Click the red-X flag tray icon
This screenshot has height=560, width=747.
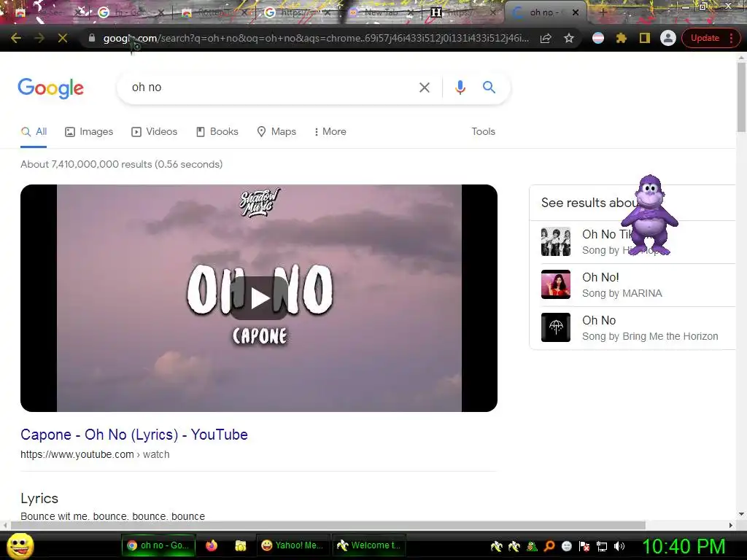584,546
